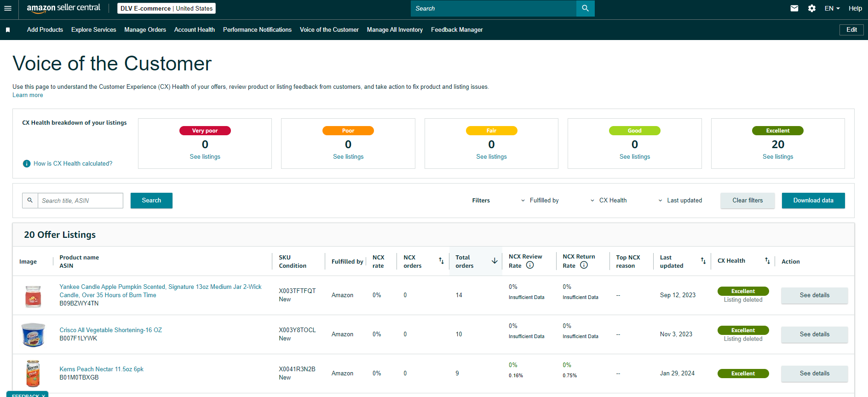See listings under Poor
The image size is (868, 397).
(348, 157)
